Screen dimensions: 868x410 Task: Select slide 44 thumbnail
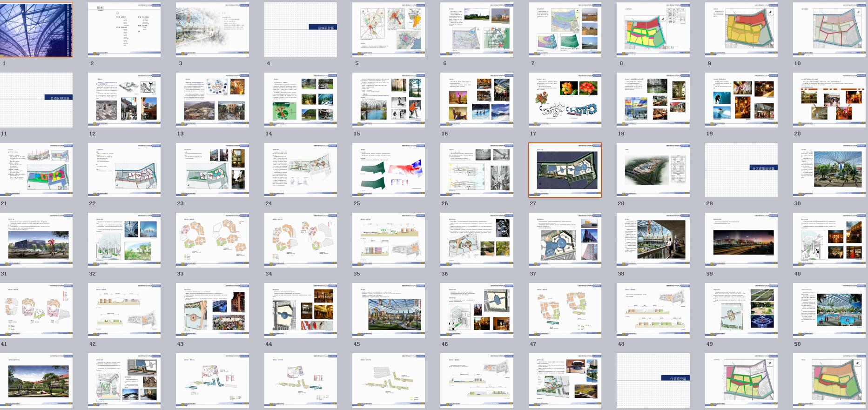[x=301, y=310]
